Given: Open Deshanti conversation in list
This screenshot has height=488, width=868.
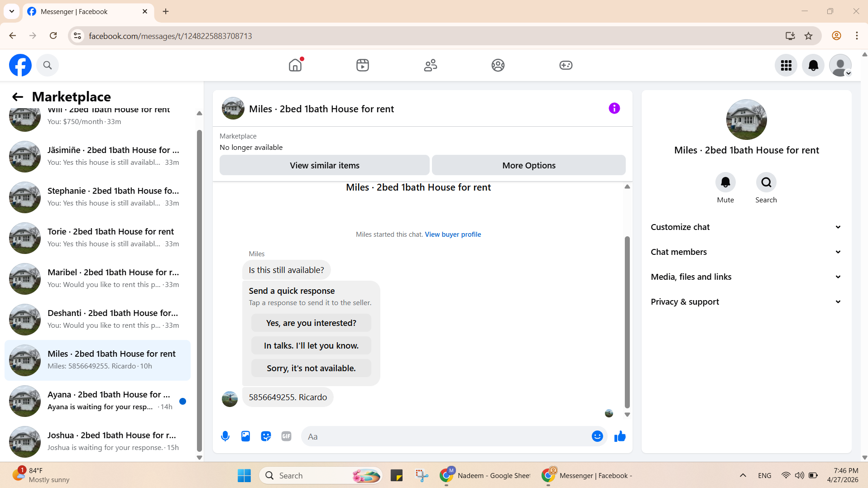Looking at the screenshot, I should (97, 319).
